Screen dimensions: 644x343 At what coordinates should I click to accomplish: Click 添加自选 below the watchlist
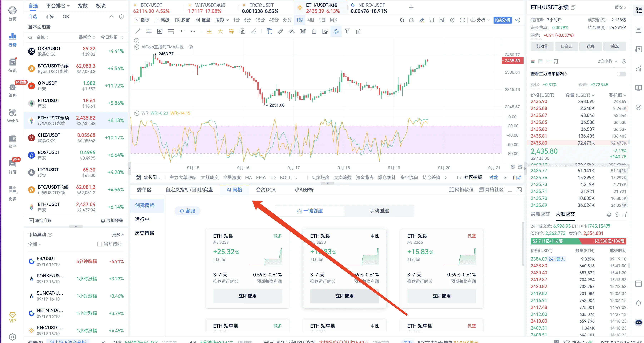point(40,220)
